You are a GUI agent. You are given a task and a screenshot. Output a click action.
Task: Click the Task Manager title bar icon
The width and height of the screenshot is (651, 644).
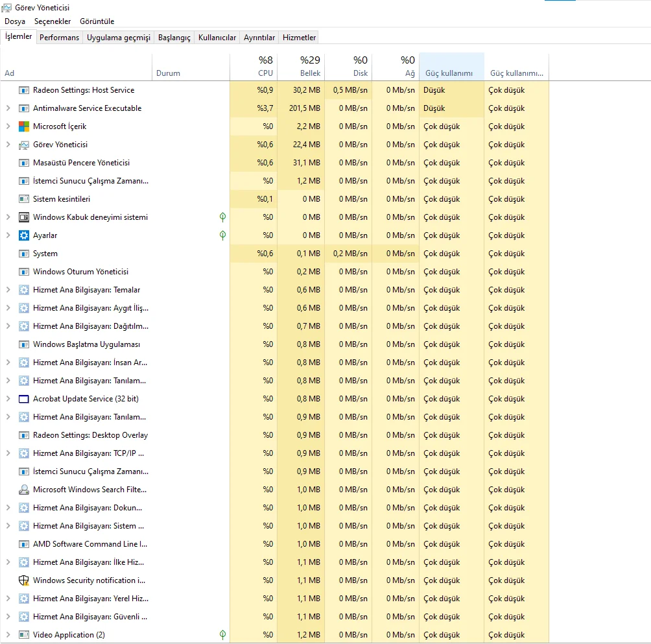point(6,8)
